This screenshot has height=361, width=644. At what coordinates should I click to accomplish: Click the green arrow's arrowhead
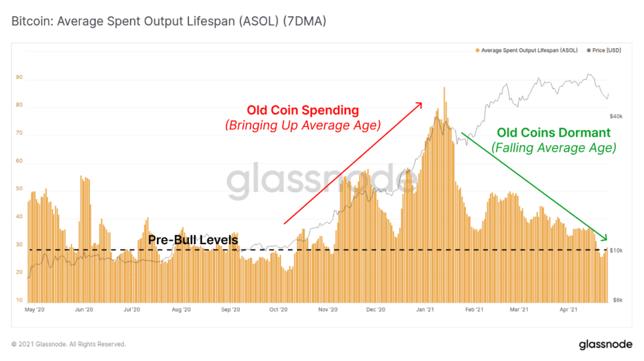pyautogui.click(x=603, y=238)
